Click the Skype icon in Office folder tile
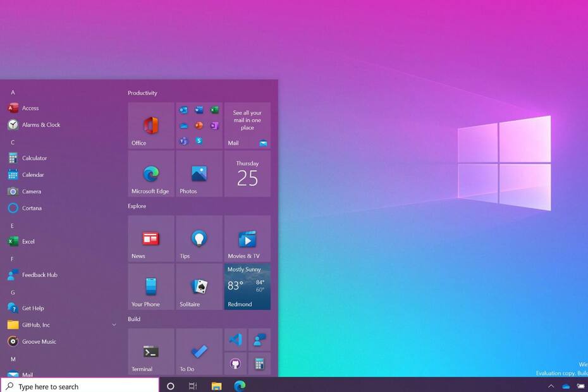588x392 pixels. click(199, 141)
